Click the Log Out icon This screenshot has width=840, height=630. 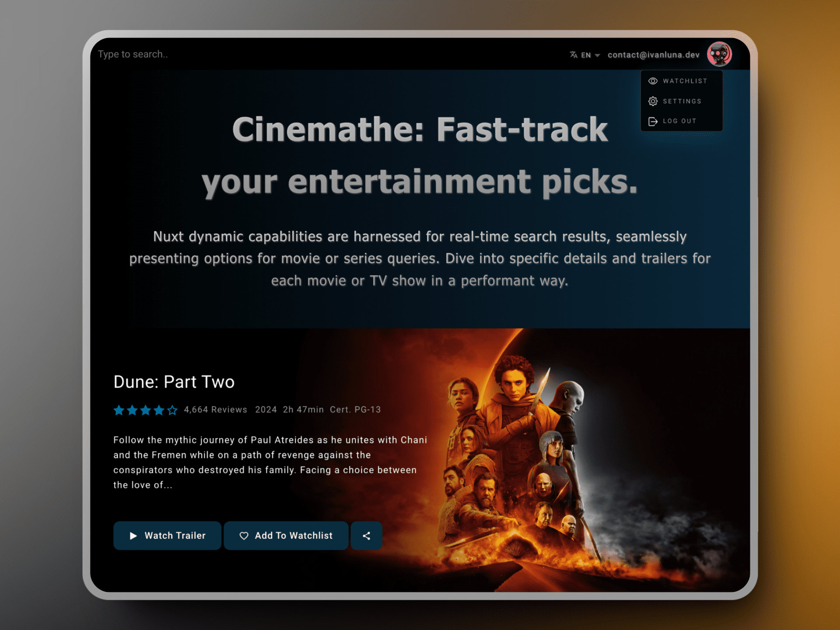click(654, 121)
